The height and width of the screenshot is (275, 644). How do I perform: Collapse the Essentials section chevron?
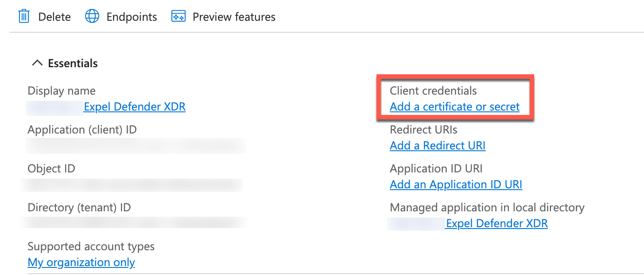tap(37, 63)
